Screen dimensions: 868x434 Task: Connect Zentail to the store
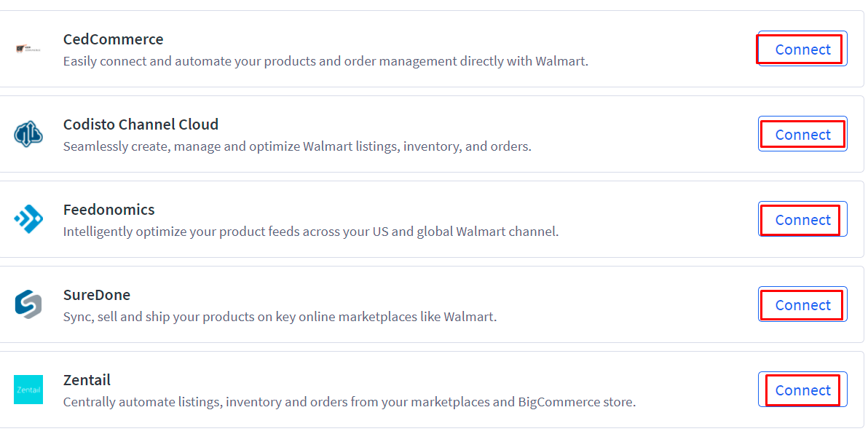[x=802, y=390]
